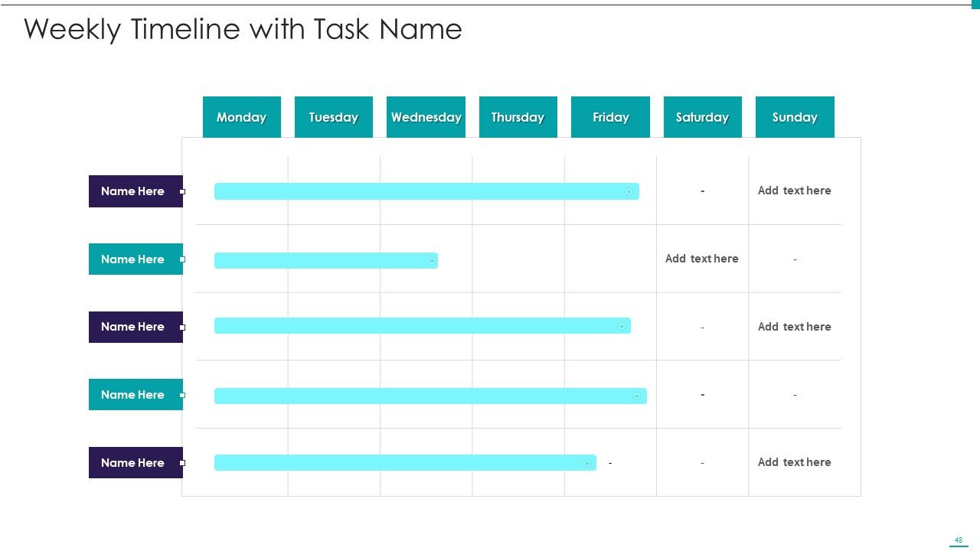
Task: Select the Tuesday column header
Action: coord(334,117)
